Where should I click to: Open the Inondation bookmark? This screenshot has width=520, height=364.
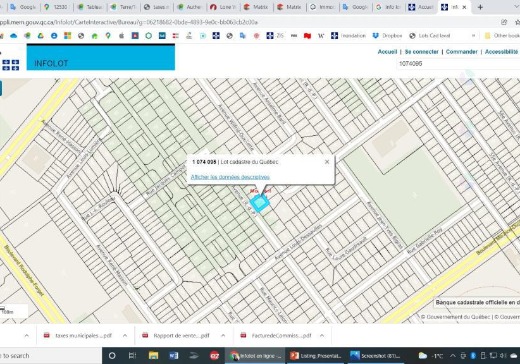click(348, 36)
